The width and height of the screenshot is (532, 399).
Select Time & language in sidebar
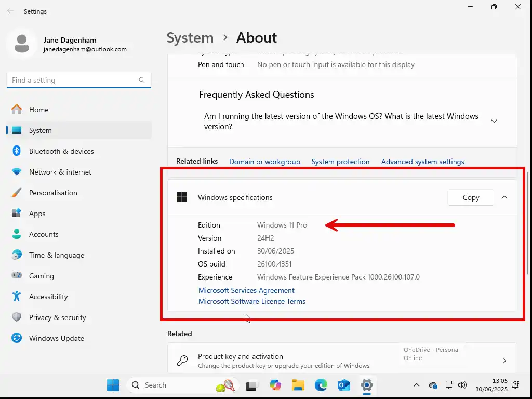[x=56, y=255]
